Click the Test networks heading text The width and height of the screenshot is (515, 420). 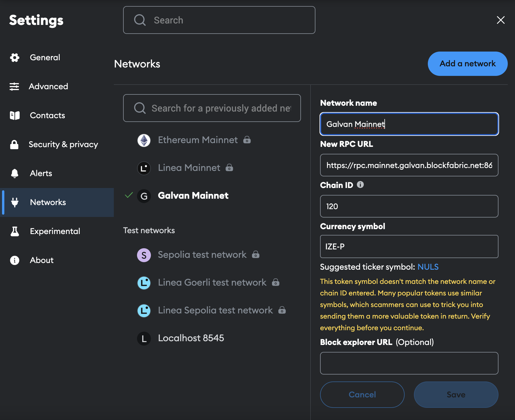149,230
